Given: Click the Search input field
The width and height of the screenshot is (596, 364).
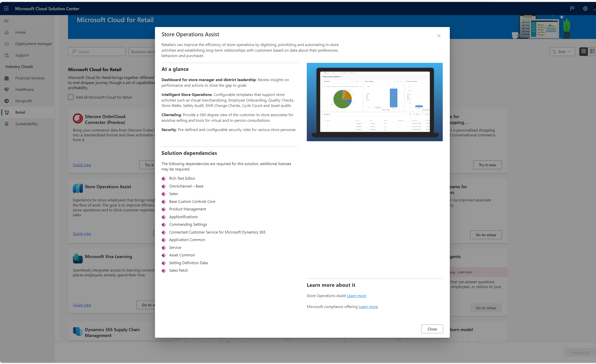Looking at the screenshot, I should [x=97, y=52].
